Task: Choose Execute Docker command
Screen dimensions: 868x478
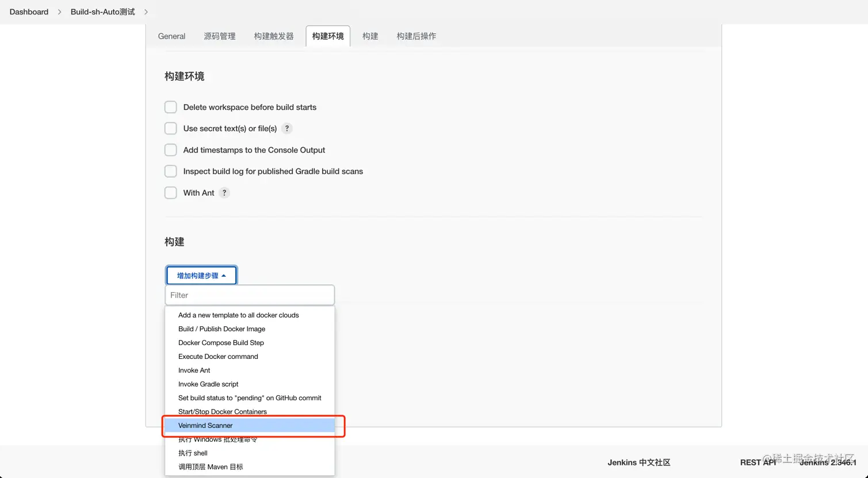Action: (250, 357)
